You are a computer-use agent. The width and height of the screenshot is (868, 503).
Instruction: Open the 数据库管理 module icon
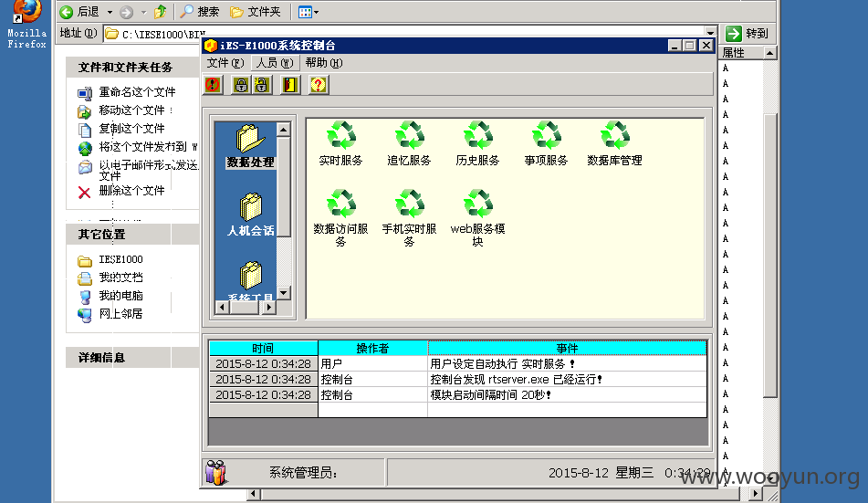click(614, 143)
